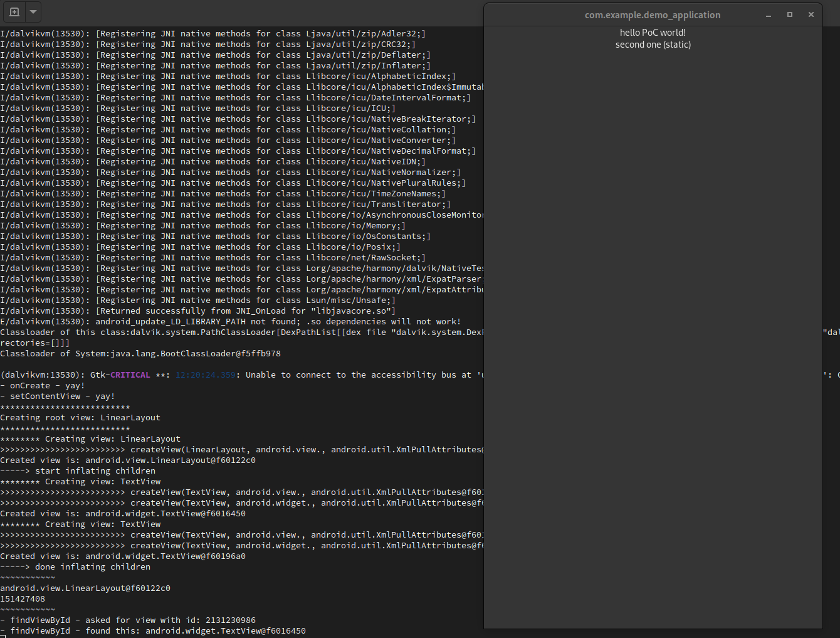Maximize the com.example.demo_application window
840x638 pixels.
pyautogui.click(x=790, y=15)
